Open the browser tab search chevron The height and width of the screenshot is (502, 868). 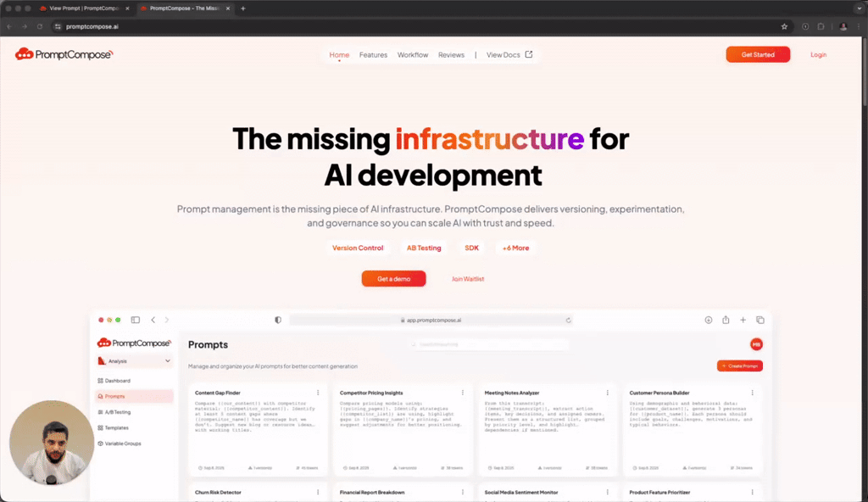pyautogui.click(x=860, y=8)
